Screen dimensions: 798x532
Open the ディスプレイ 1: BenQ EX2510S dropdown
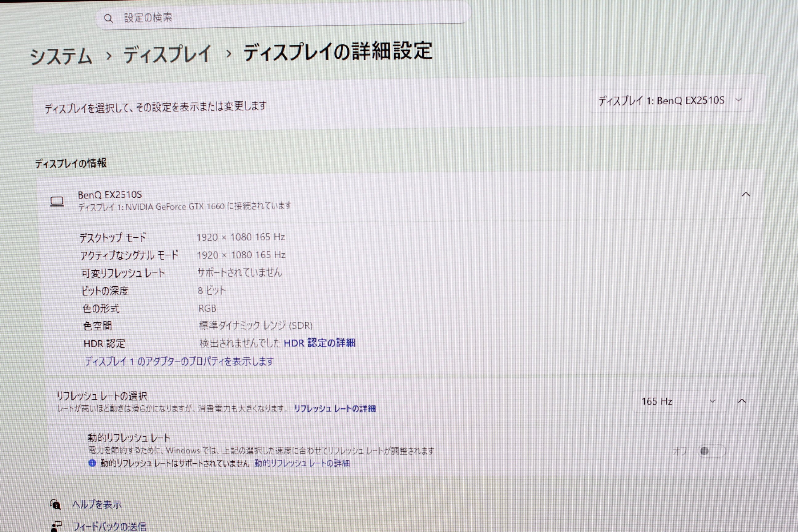(671, 100)
